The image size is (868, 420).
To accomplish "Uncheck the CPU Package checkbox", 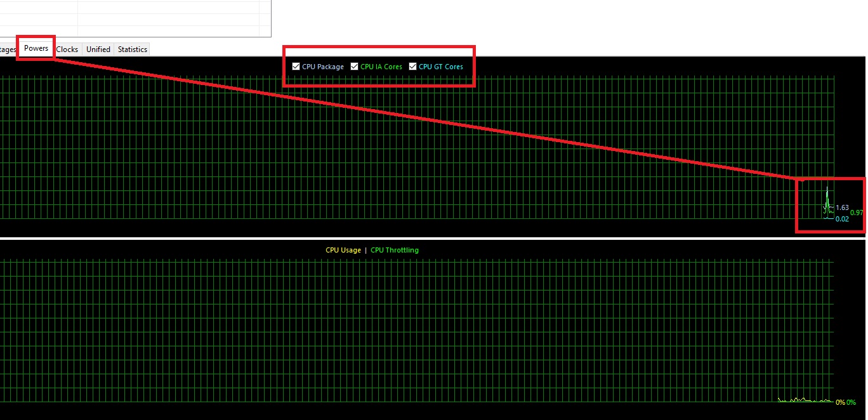I will tap(296, 67).
